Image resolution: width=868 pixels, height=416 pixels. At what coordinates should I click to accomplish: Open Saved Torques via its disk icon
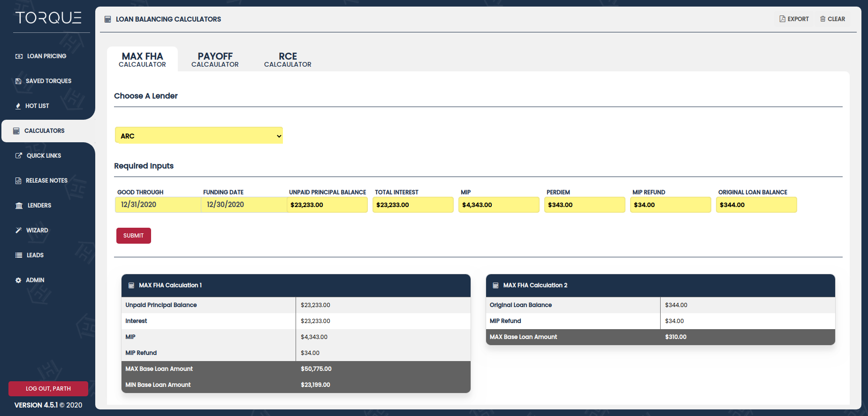pyautogui.click(x=18, y=81)
